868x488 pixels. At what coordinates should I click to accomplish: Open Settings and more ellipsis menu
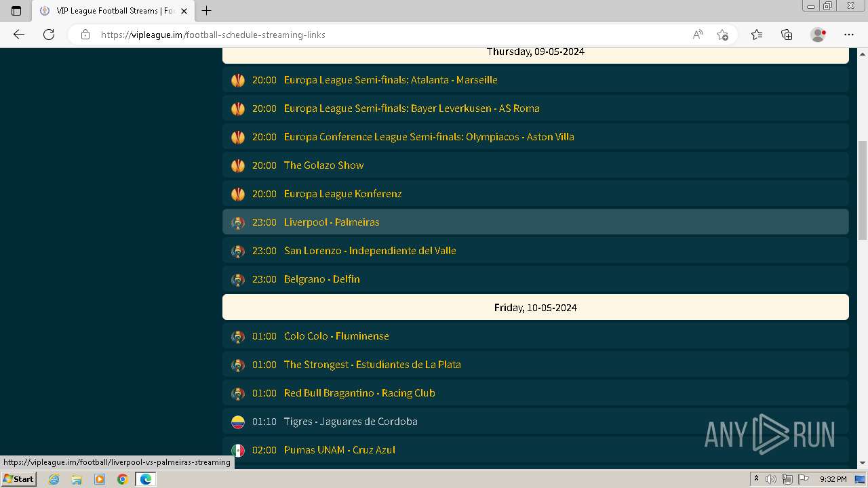click(849, 35)
